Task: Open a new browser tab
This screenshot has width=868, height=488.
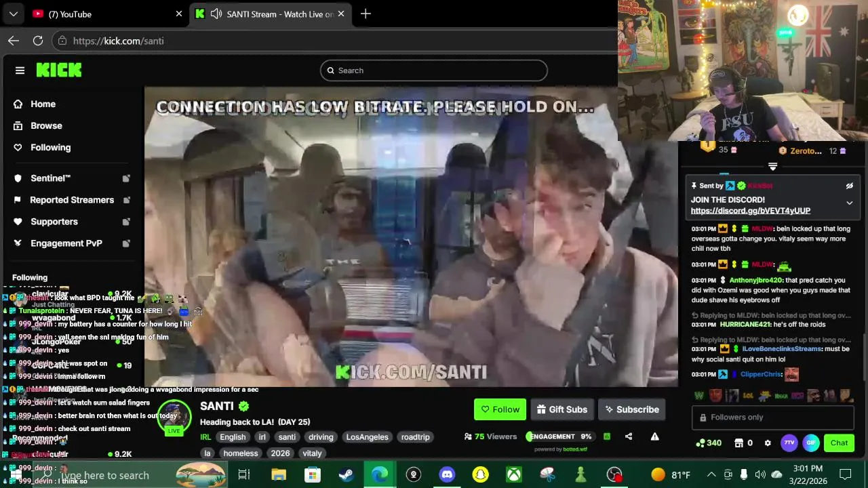Action: [x=366, y=14]
